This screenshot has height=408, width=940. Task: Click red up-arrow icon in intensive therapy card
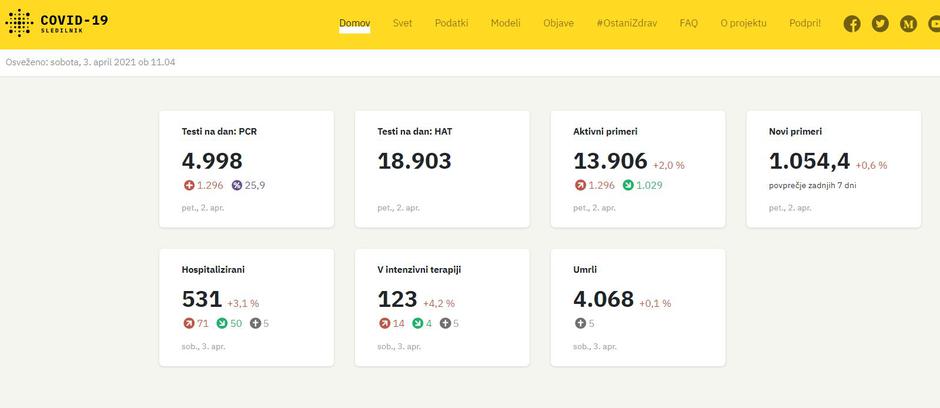coord(384,323)
